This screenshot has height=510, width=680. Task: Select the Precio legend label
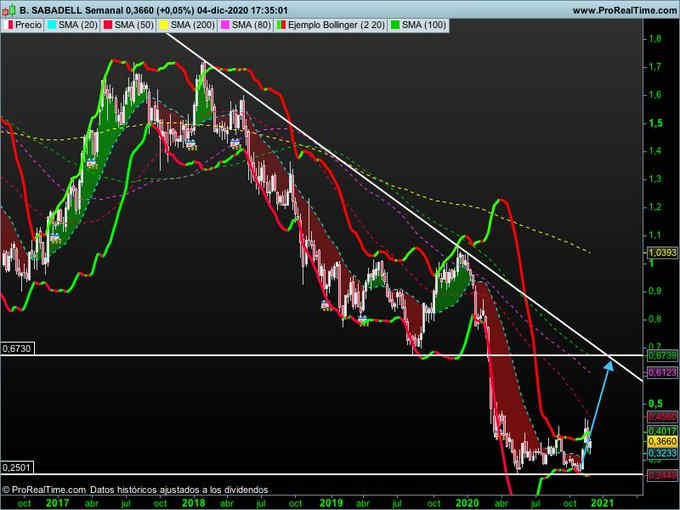[28, 25]
